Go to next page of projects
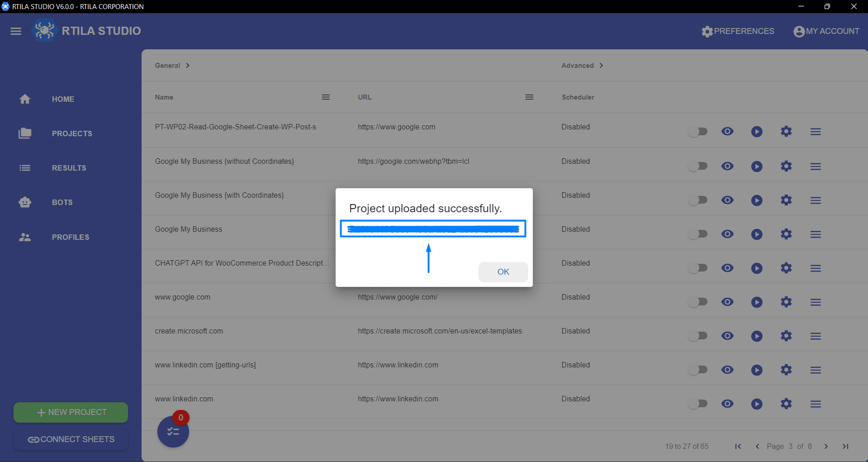 click(826, 447)
